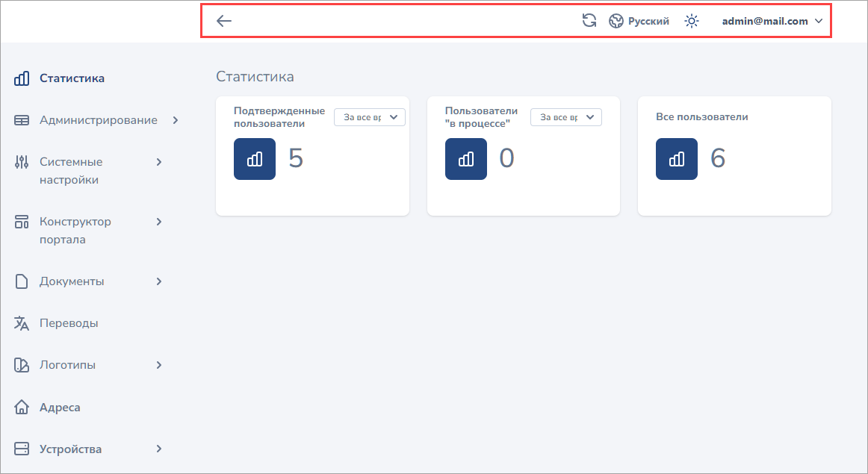Click the Конструктор портала layout icon
The width and height of the screenshot is (868, 474).
tap(22, 222)
